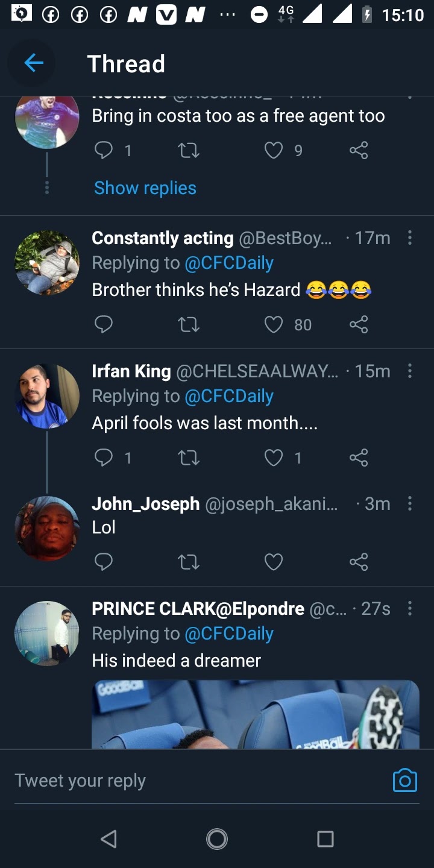
Task: Reply to Irfan King's tweet
Action: [104, 458]
